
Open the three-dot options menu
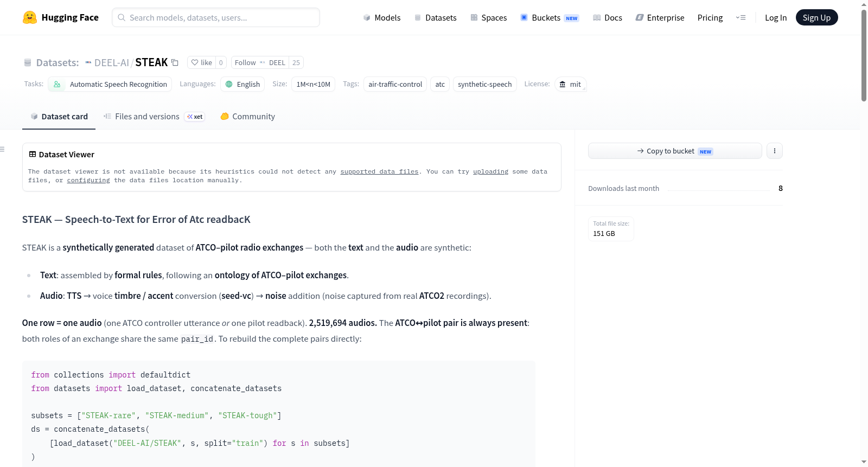tap(775, 151)
